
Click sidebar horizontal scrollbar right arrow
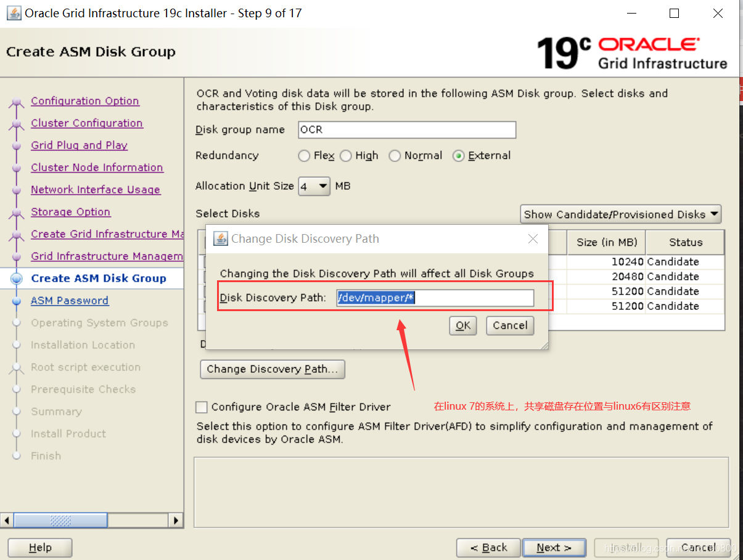pos(176,521)
